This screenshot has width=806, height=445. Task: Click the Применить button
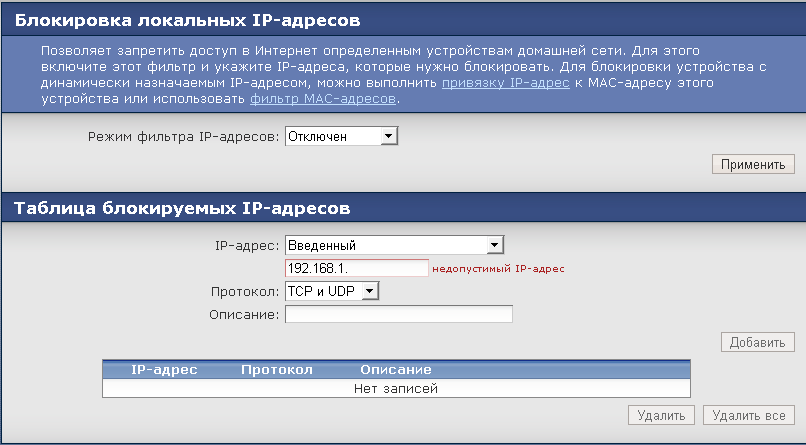(753, 164)
